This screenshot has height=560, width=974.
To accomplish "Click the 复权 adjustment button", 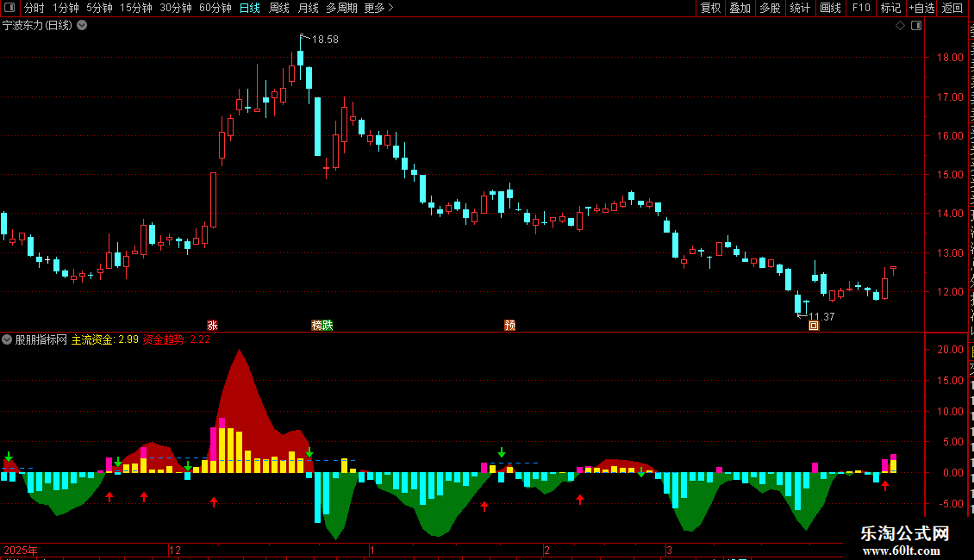I will pos(710,8).
